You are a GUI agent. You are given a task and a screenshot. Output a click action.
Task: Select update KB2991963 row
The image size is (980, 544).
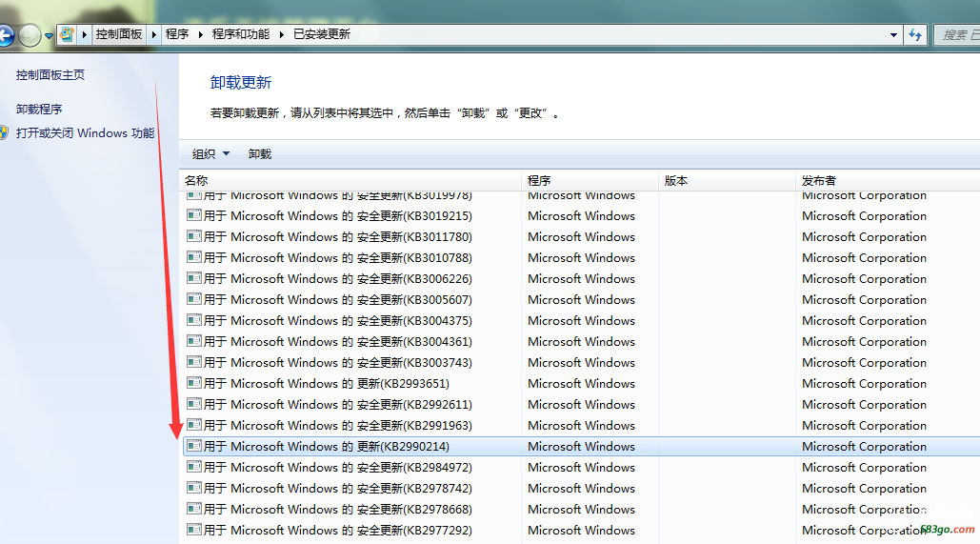click(581, 425)
